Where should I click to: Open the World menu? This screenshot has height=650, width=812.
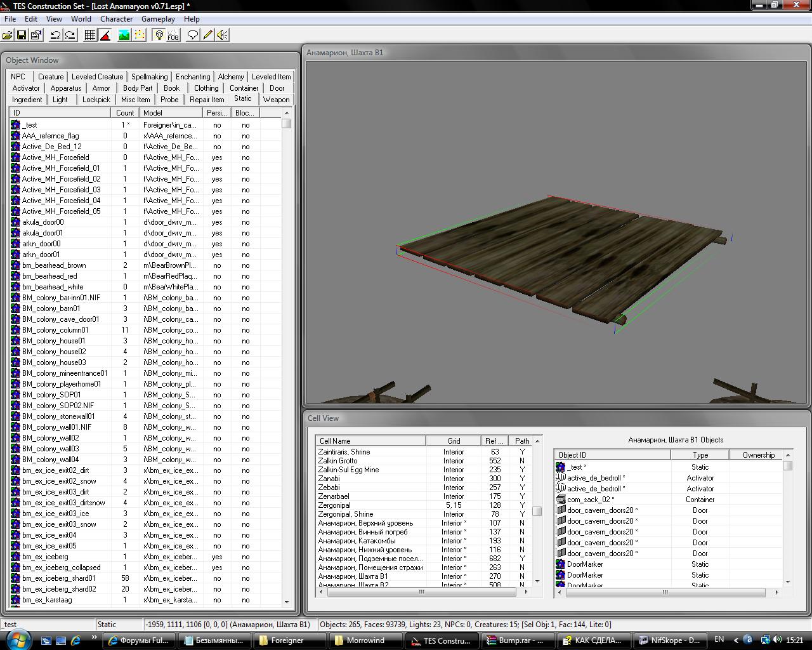point(81,19)
